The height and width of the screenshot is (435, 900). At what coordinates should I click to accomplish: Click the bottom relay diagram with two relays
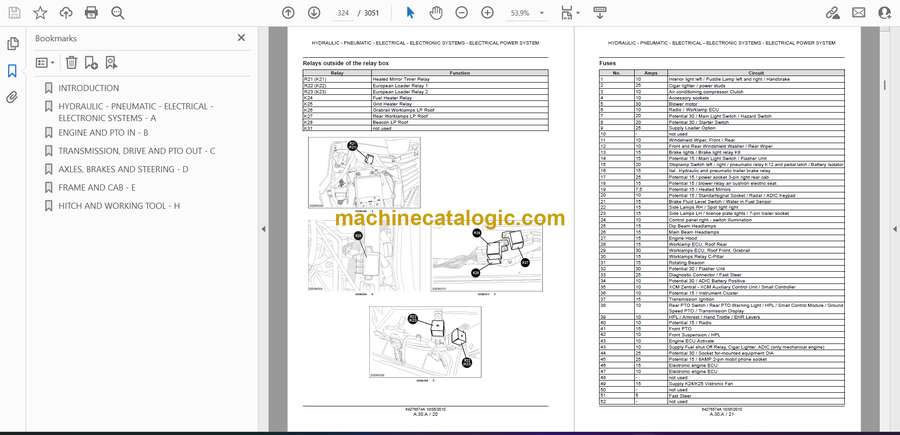coord(425,342)
